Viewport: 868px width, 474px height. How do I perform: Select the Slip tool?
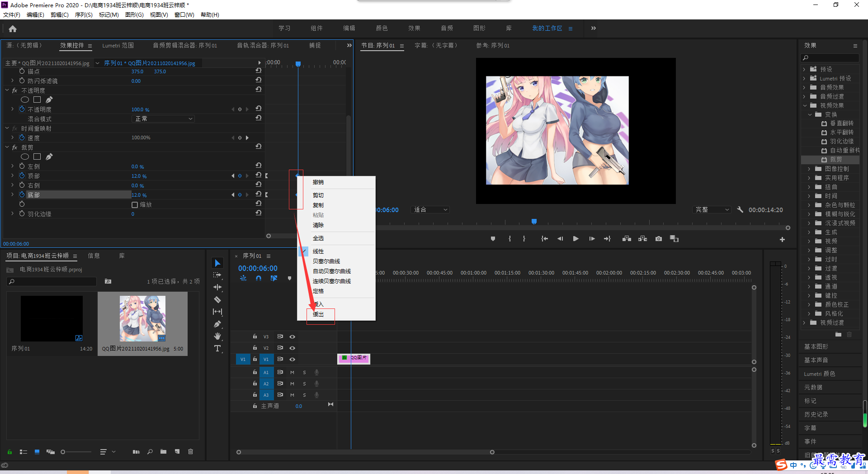point(217,312)
